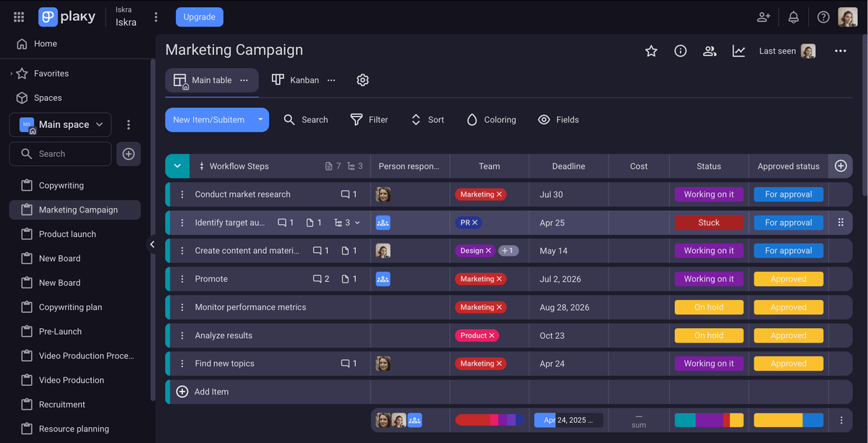868x443 pixels.
Task: Invite teammates using the person-plus icon
Action: 762,16
